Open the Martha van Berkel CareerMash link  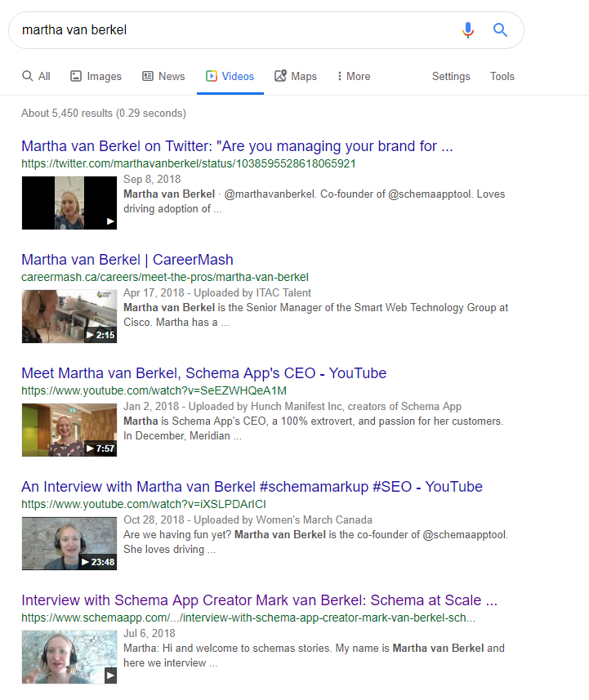[127, 260]
